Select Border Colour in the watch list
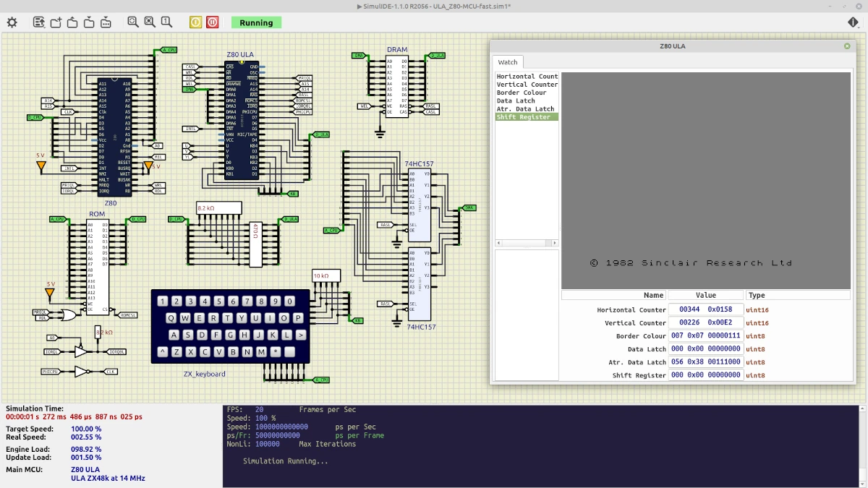This screenshot has width=868, height=488. pos(522,93)
